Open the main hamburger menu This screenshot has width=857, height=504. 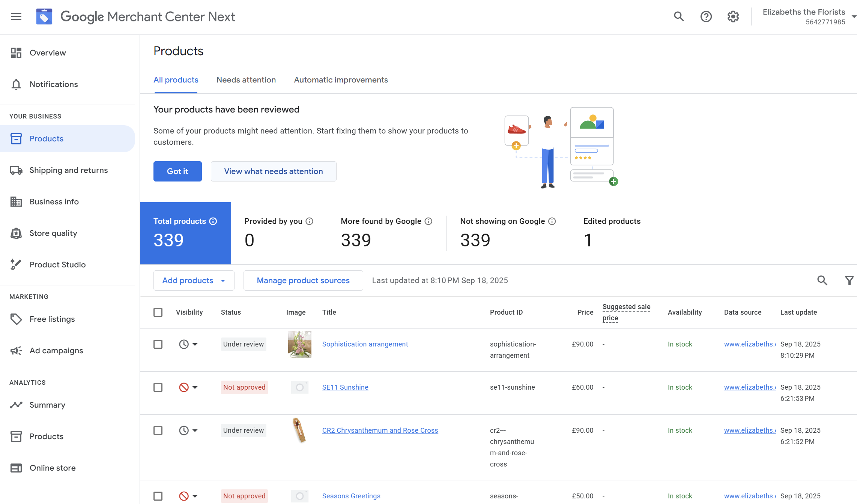tap(16, 16)
